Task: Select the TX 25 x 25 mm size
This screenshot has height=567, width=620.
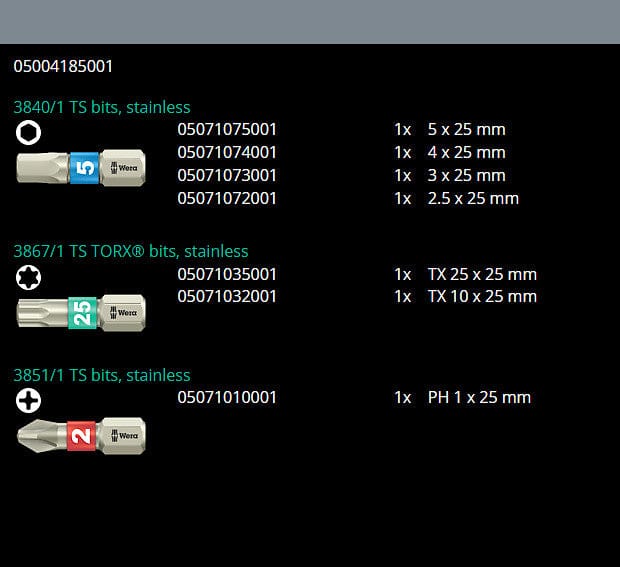Action: 482,274
